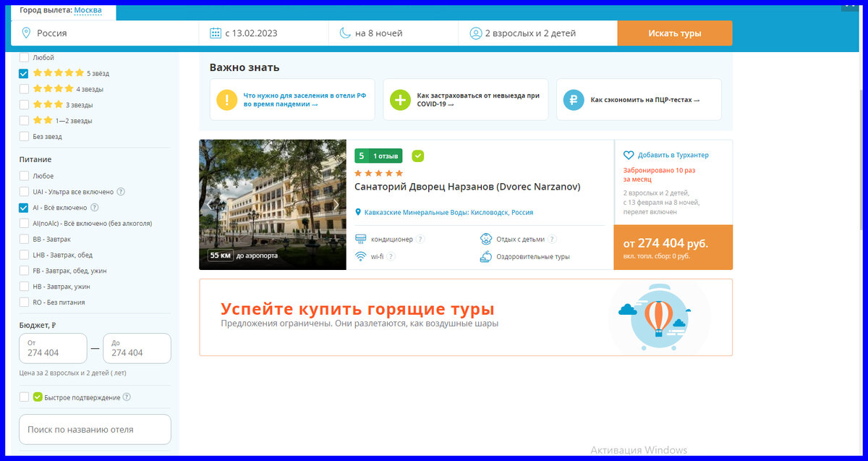The height and width of the screenshot is (461, 868).
Task: Click the Успейте купить горящие туры banner
Action: pos(466,317)
